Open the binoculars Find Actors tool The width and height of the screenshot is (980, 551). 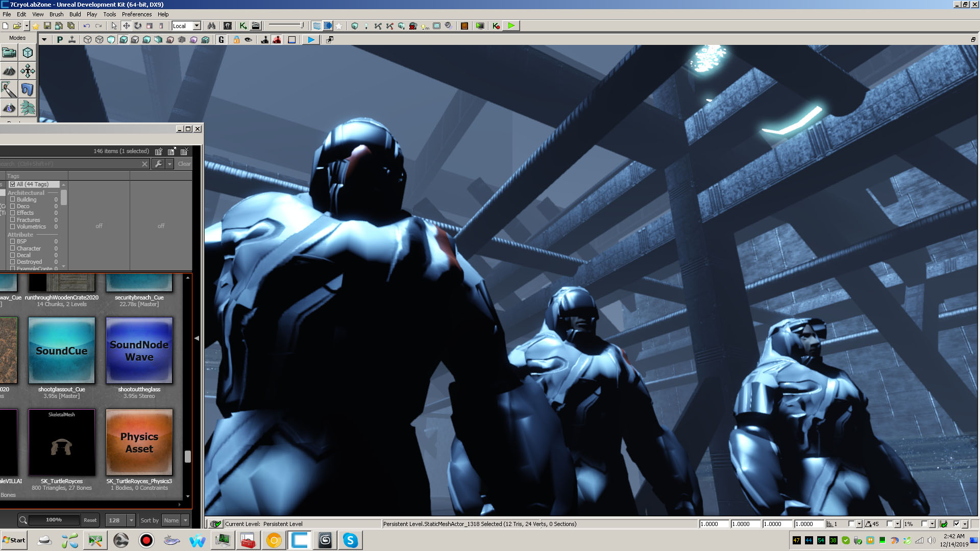pos(211,26)
